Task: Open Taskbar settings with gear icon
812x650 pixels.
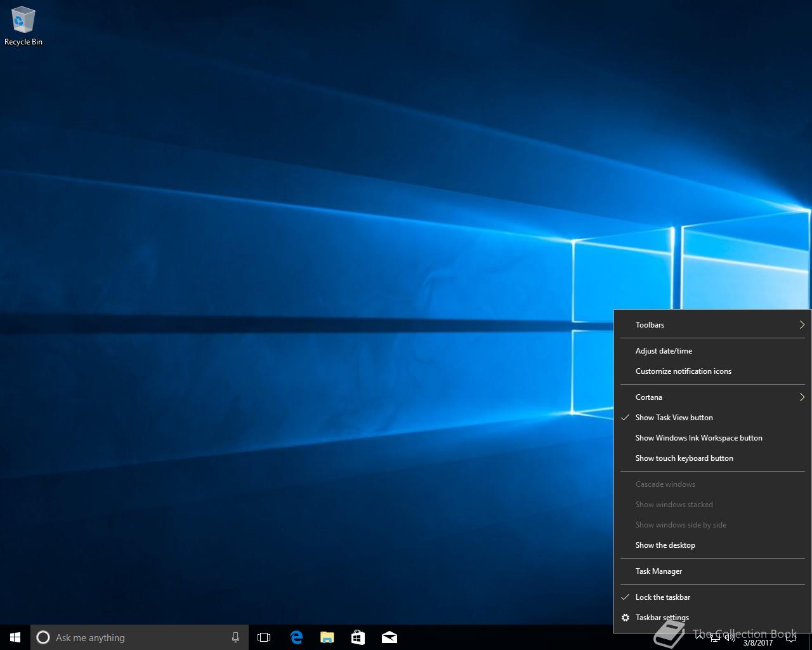Action: pyautogui.click(x=662, y=618)
